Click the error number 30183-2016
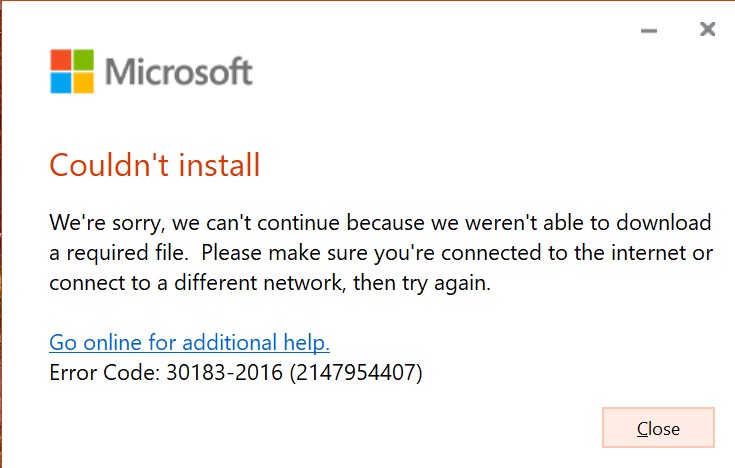The height and width of the screenshot is (468, 735). click(x=225, y=373)
